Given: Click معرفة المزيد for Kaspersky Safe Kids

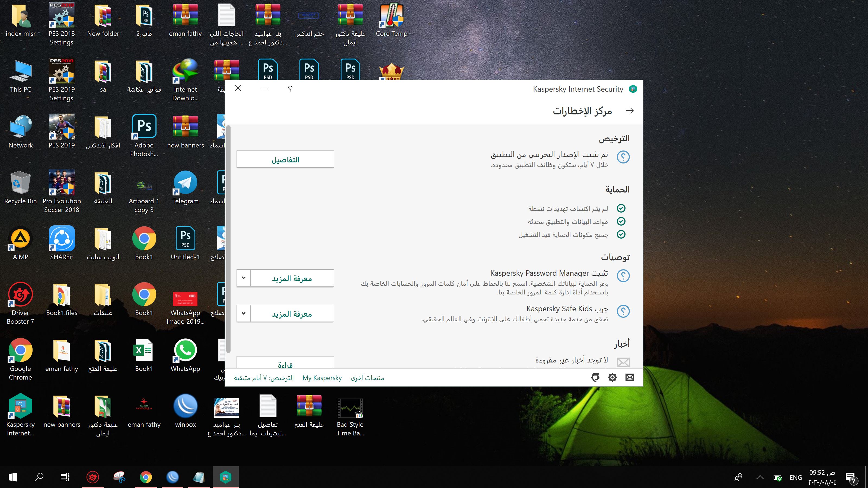Looking at the screenshot, I should pyautogui.click(x=292, y=314).
